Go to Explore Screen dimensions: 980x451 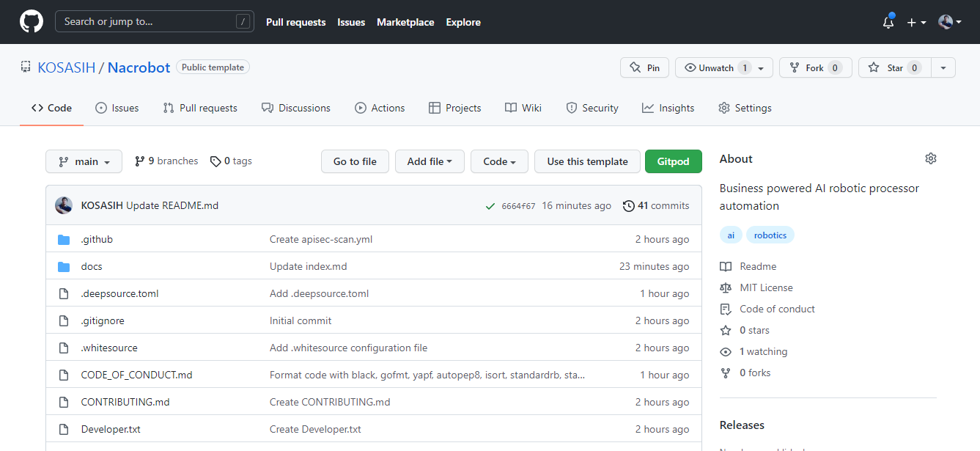pyautogui.click(x=463, y=22)
